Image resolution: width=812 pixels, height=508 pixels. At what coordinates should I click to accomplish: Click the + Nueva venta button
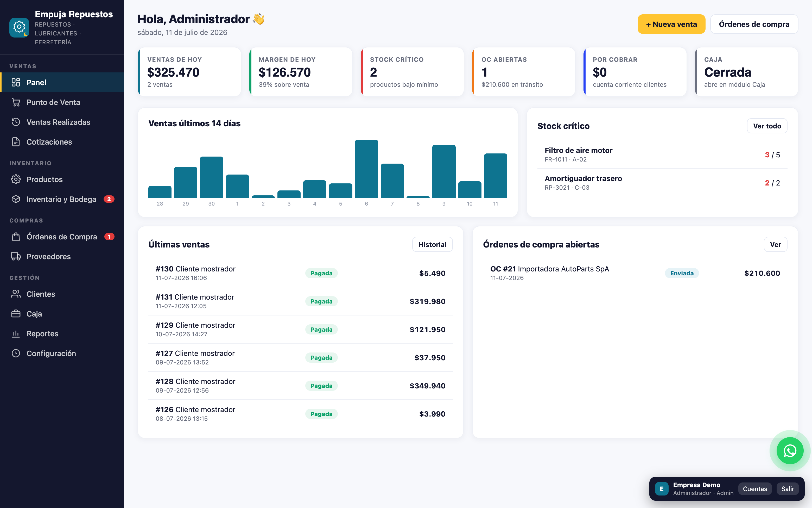pos(671,24)
